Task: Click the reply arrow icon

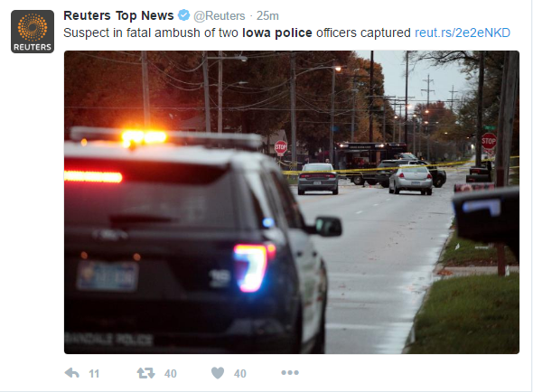Action: (x=71, y=373)
